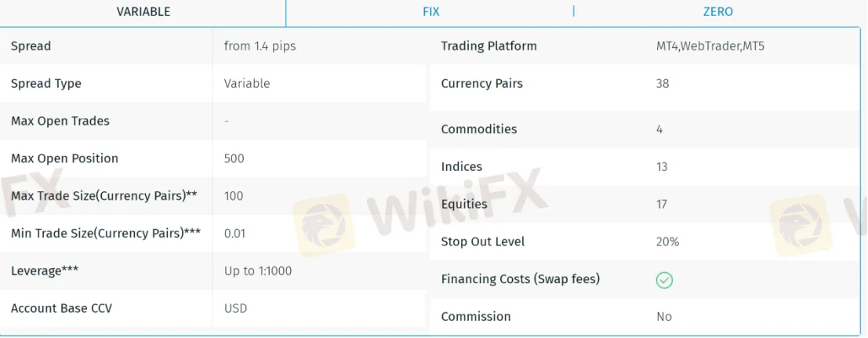Select the Max Trade Size(Currency Pairs) label
This screenshot has width=868, height=338.
pos(104,196)
